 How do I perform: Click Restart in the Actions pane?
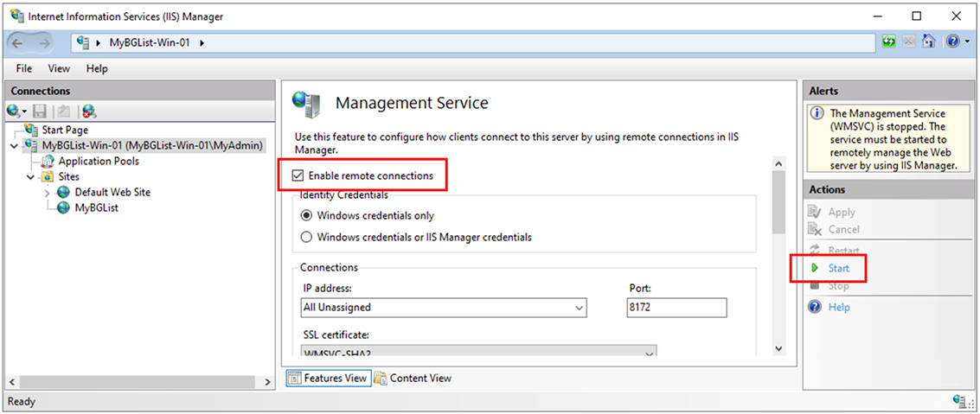(843, 251)
